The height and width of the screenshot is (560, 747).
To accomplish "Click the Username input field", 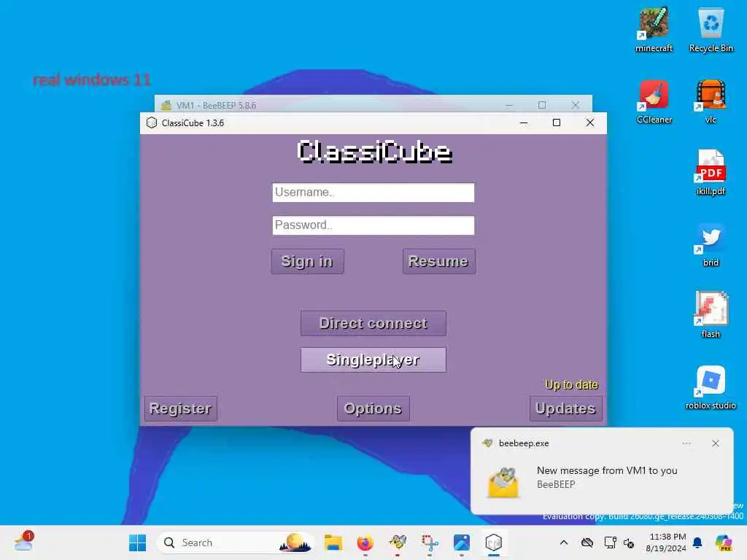I will click(373, 192).
